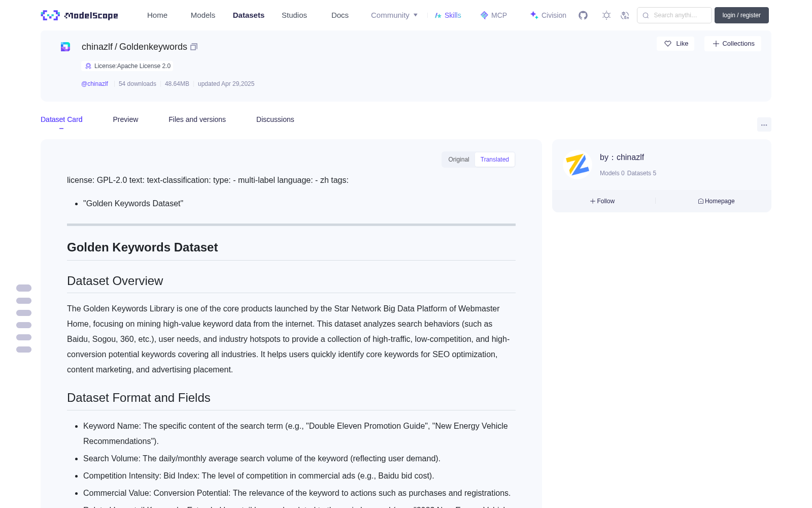
Task: Click the heart Like button
Action: click(x=676, y=44)
